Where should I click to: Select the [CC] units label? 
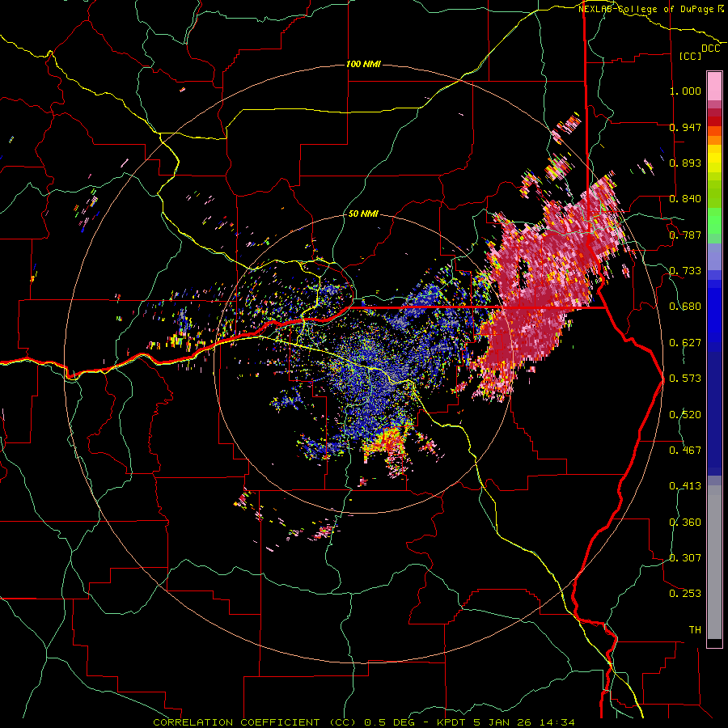click(691, 56)
